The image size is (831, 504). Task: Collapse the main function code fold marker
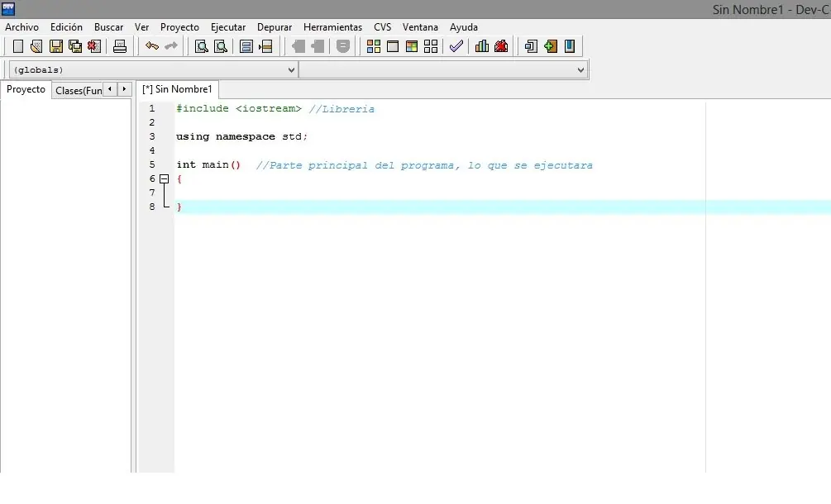pos(164,178)
